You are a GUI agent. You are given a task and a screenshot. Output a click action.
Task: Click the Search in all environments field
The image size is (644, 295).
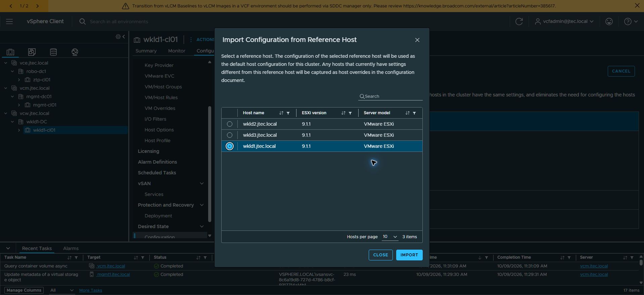pyautogui.click(x=119, y=22)
